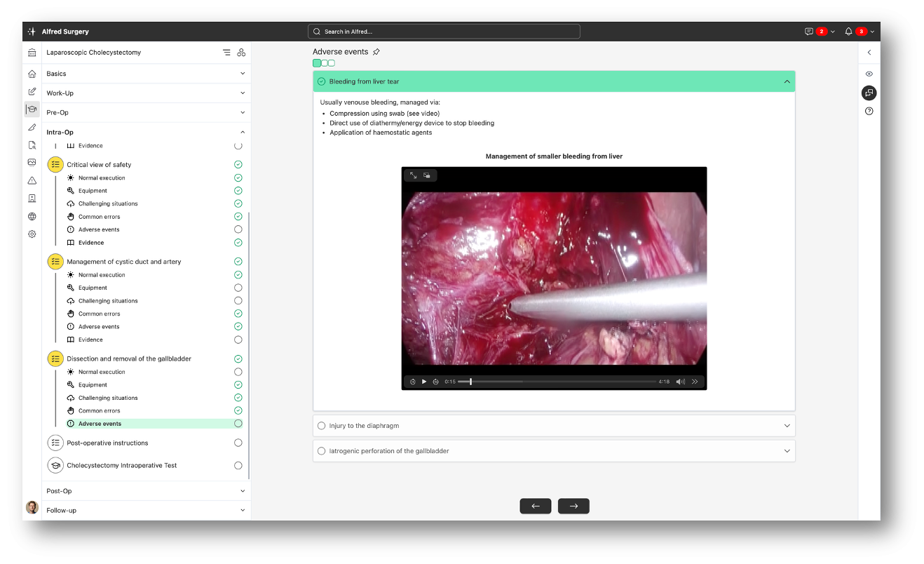Open the institution icon in the left rail
This screenshot has width=924, height=564.
click(32, 53)
